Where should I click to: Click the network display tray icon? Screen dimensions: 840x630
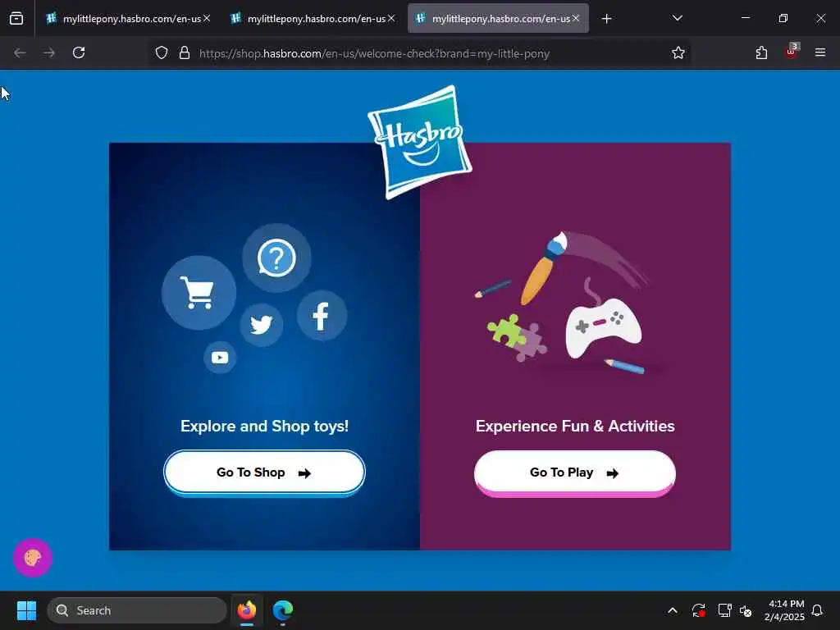724,610
